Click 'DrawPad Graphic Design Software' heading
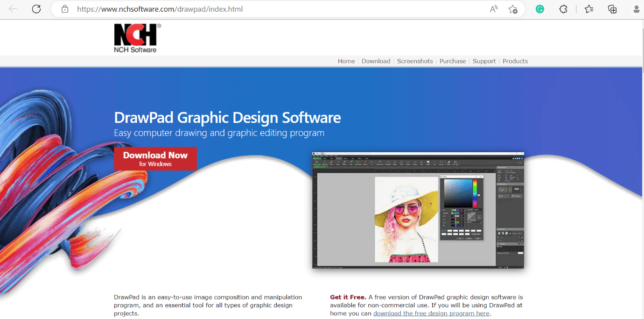The height and width of the screenshot is (319, 644). [x=227, y=118]
